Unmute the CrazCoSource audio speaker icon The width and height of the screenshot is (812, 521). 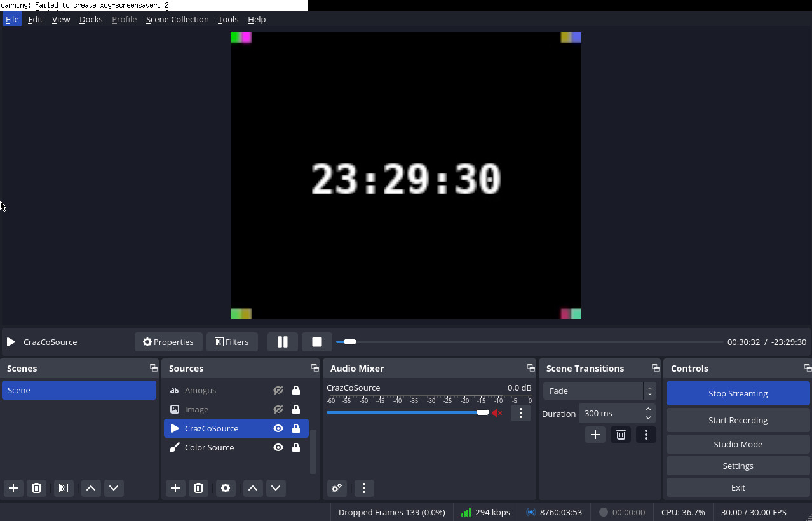[497, 413]
